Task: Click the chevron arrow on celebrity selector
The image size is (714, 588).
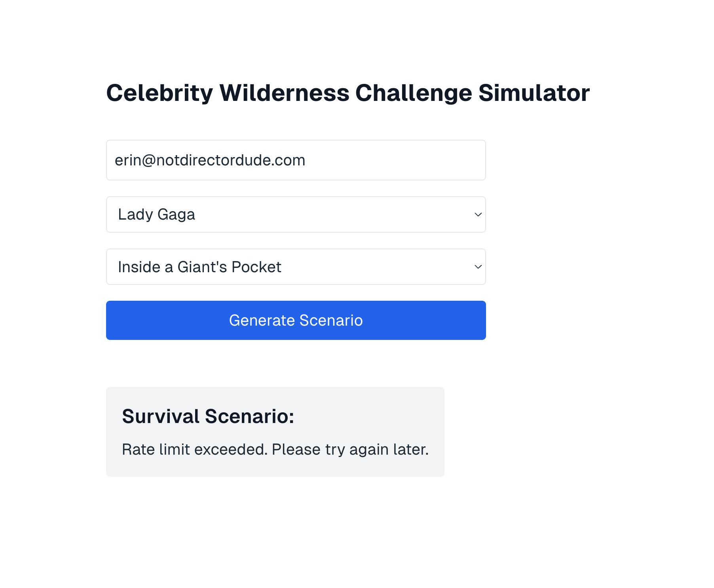Action: pyautogui.click(x=478, y=214)
